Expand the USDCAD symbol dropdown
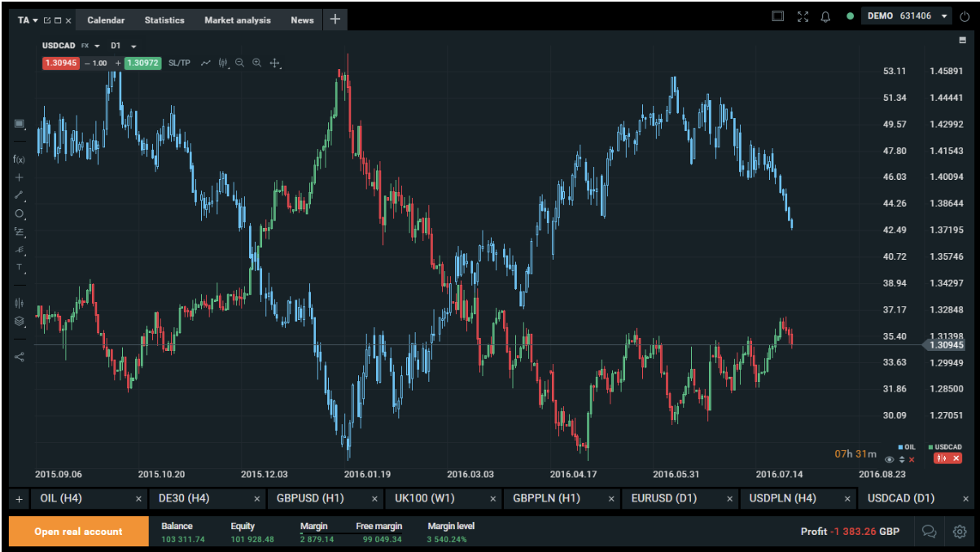980x552 pixels. coord(97,46)
